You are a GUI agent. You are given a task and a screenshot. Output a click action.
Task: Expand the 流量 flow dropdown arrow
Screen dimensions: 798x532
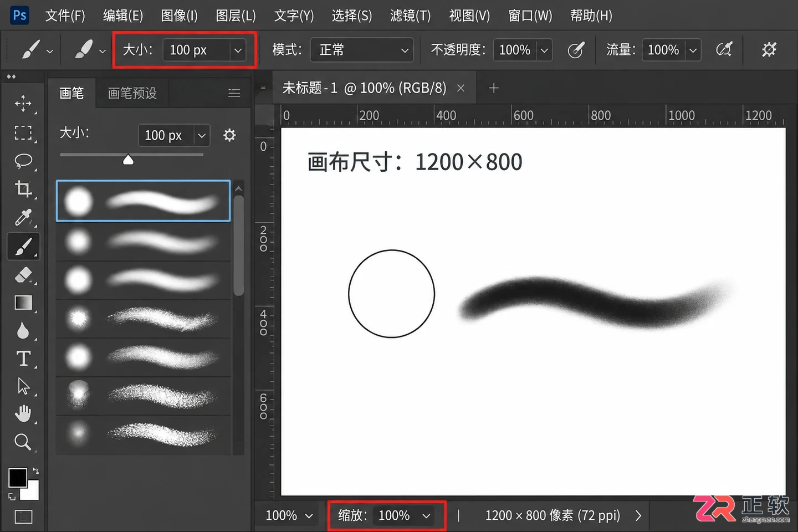point(693,50)
